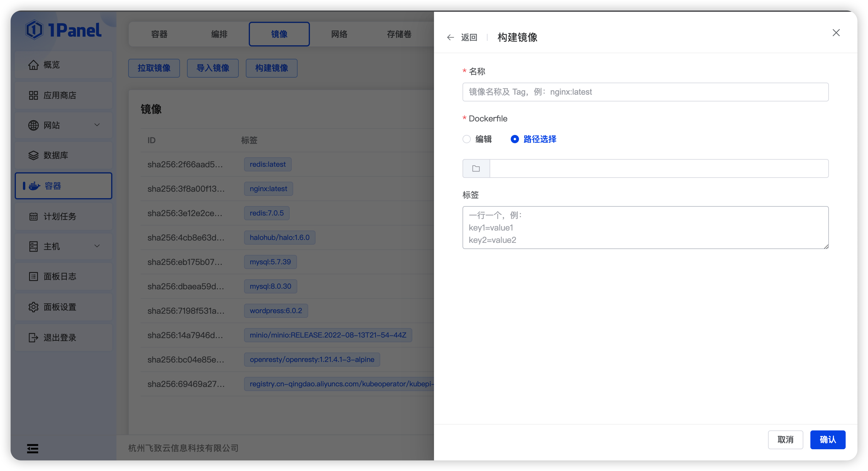Switch to the 存储卷 tab
The image size is (868, 471).
point(399,34)
